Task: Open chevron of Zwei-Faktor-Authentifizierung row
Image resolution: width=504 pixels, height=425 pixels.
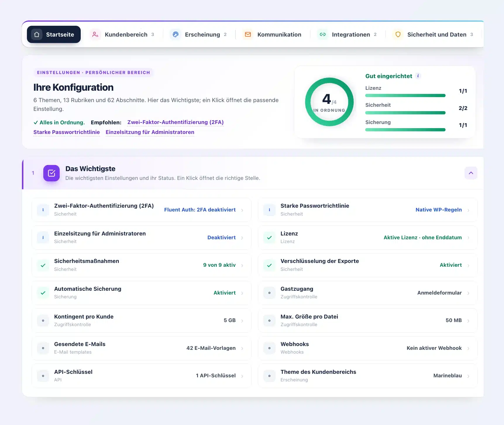Action: tap(242, 210)
